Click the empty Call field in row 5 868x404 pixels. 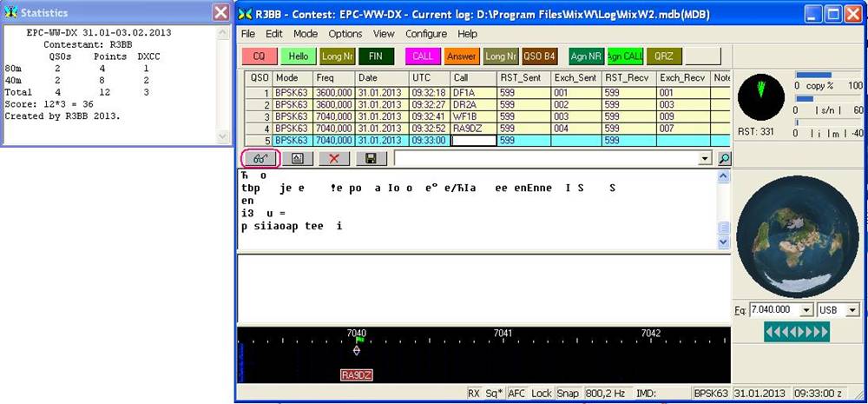tap(473, 140)
